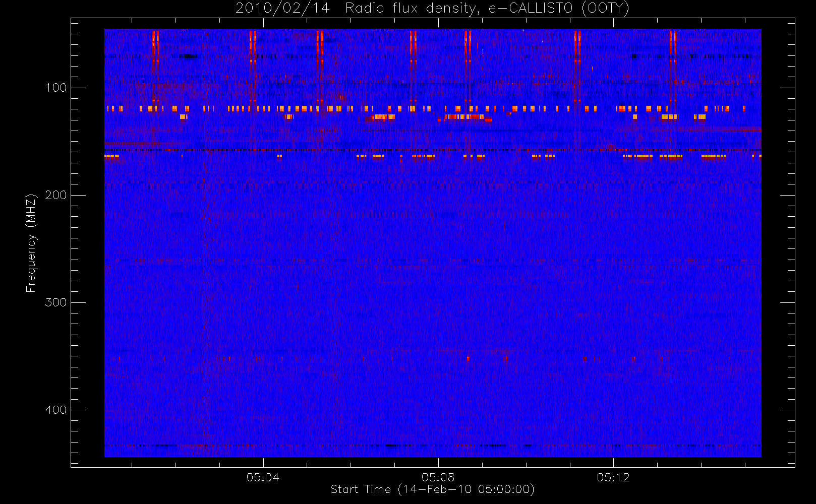Click the 05:04 time tick label
816x504 pixels.
click(263, 477)
